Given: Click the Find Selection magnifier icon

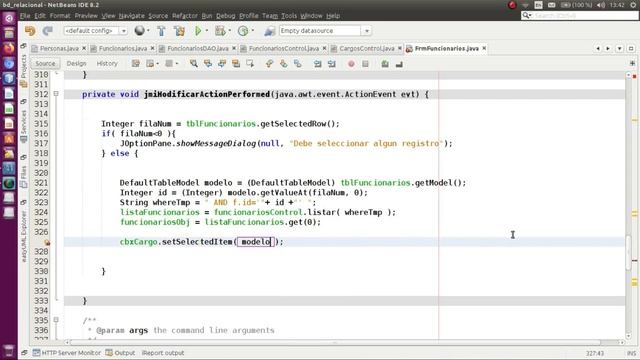Looking at the screenshot, I should 194,64.
